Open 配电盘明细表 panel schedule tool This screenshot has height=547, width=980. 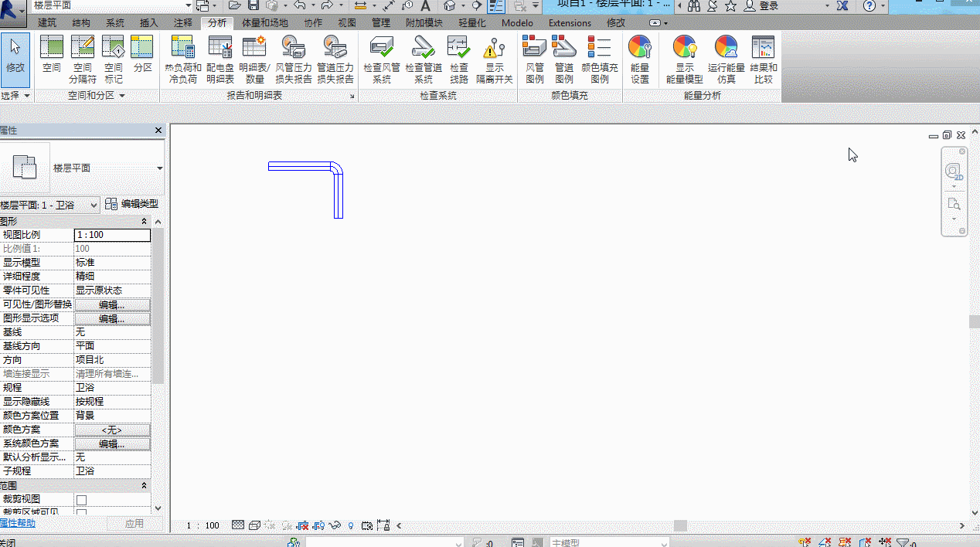click(x=220, y=59)
